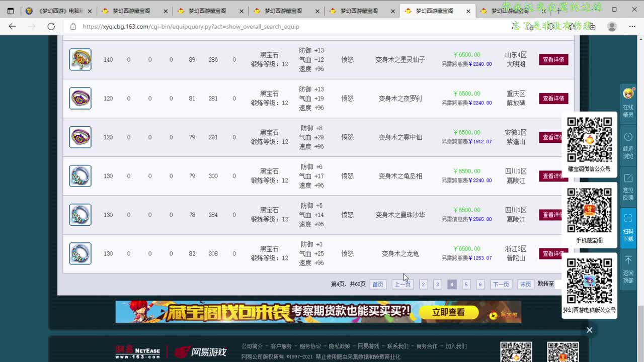
Task: Open the browser profile avatar icon
Action: point(612,27)
